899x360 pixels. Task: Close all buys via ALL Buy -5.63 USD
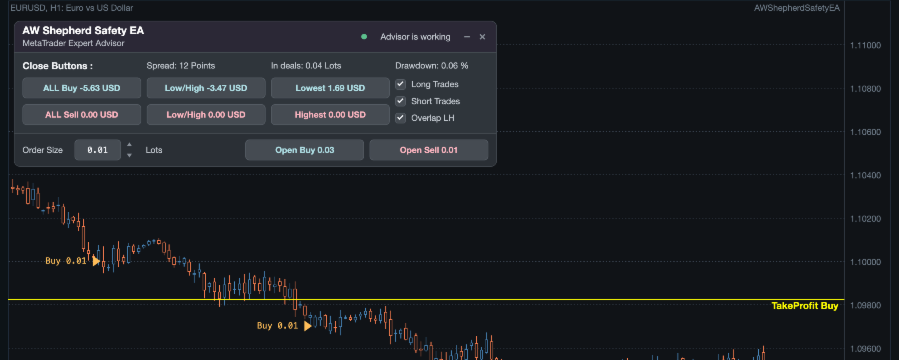point(81,88)
